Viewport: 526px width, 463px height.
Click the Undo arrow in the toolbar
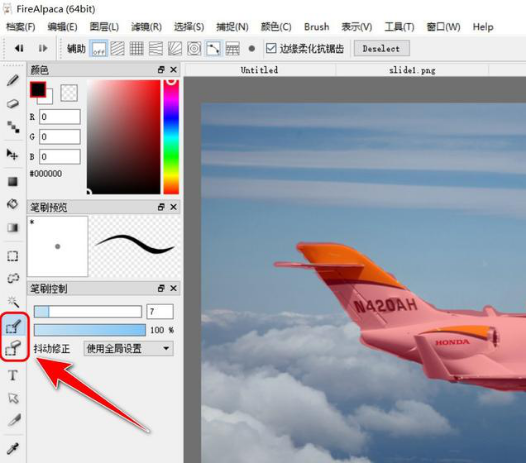pos(19,49)
